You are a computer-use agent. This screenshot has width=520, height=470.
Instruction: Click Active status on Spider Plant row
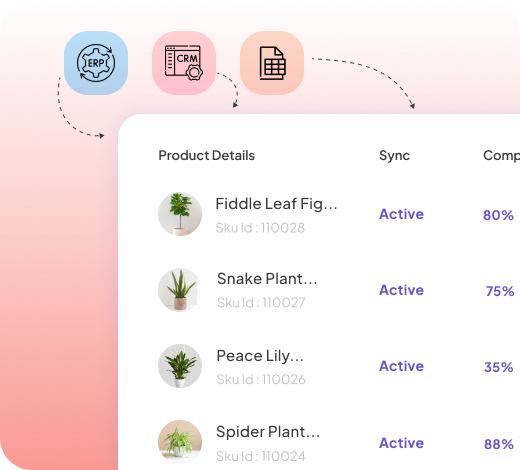point(401,443)
